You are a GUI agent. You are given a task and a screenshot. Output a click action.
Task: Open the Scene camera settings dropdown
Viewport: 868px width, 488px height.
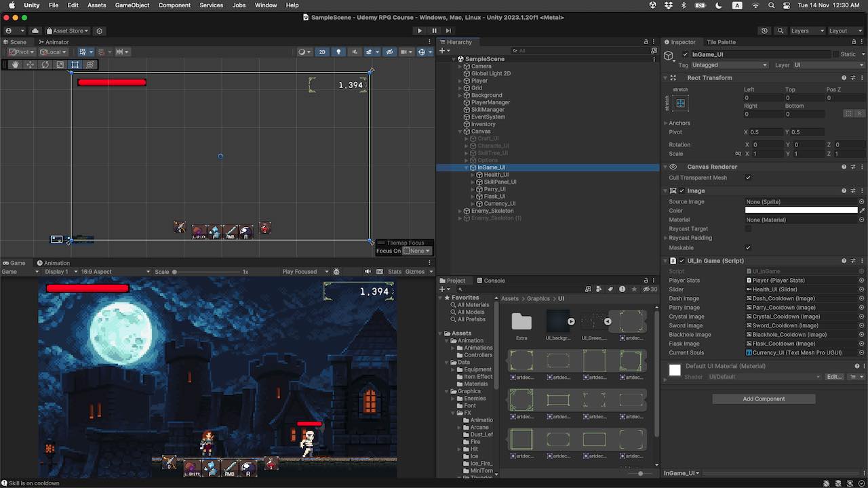pos(406,52)
